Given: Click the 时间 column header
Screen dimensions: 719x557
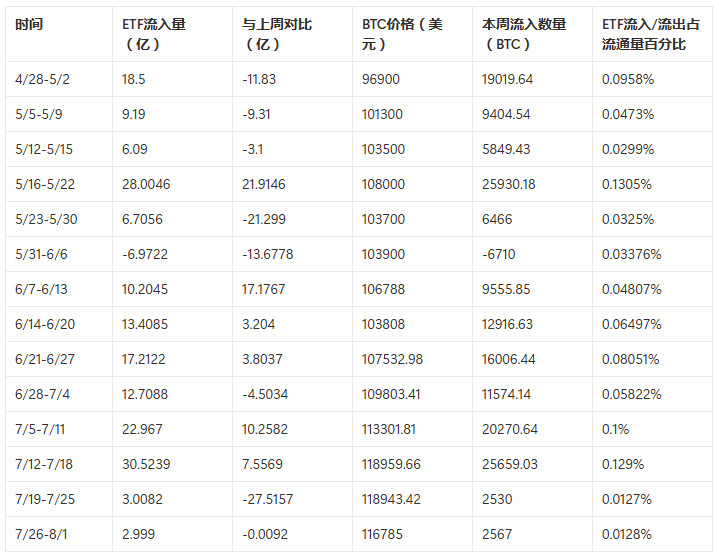Looking at the screenshot, I should (29, 24).
